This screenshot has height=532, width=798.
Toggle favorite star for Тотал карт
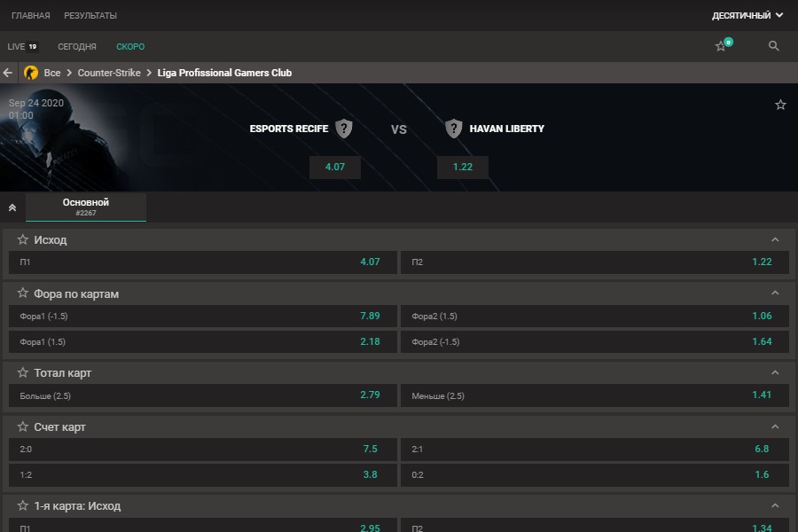click(23, 372)
